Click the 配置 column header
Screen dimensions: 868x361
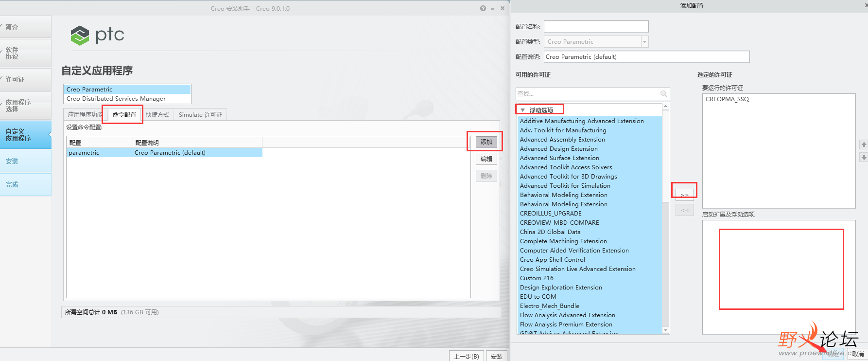(x=100, y=143)
